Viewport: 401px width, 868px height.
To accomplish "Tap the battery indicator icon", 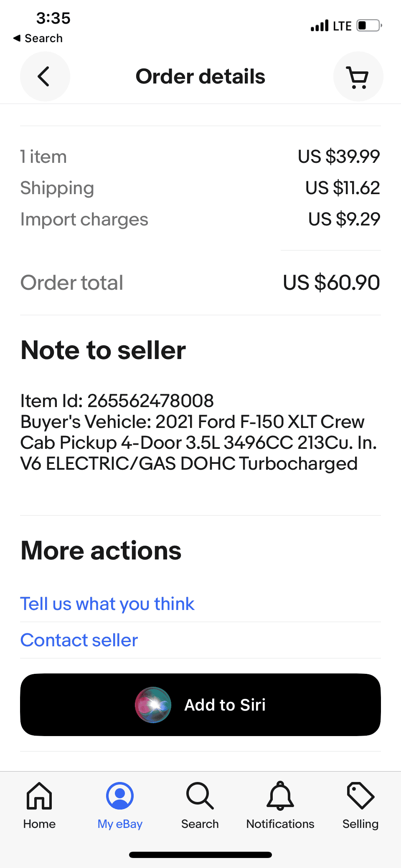I will point(369,25).
